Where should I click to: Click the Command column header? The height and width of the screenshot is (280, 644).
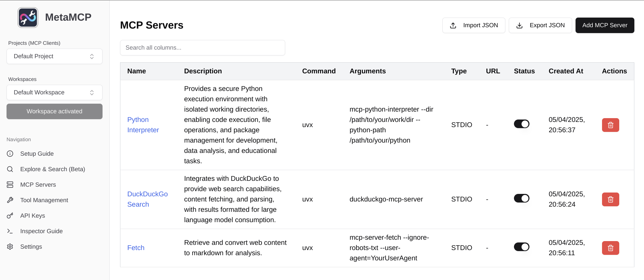coord(319,71)
